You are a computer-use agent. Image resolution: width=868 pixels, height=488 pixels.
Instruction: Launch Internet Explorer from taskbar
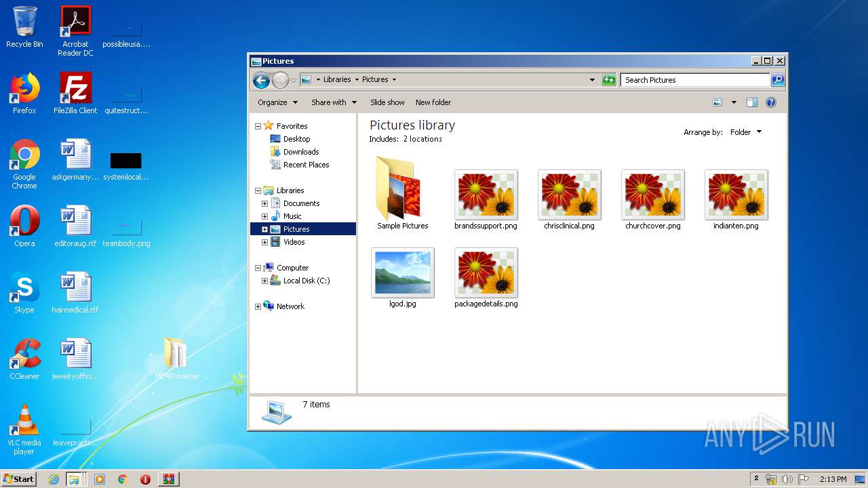pos(54,479)
